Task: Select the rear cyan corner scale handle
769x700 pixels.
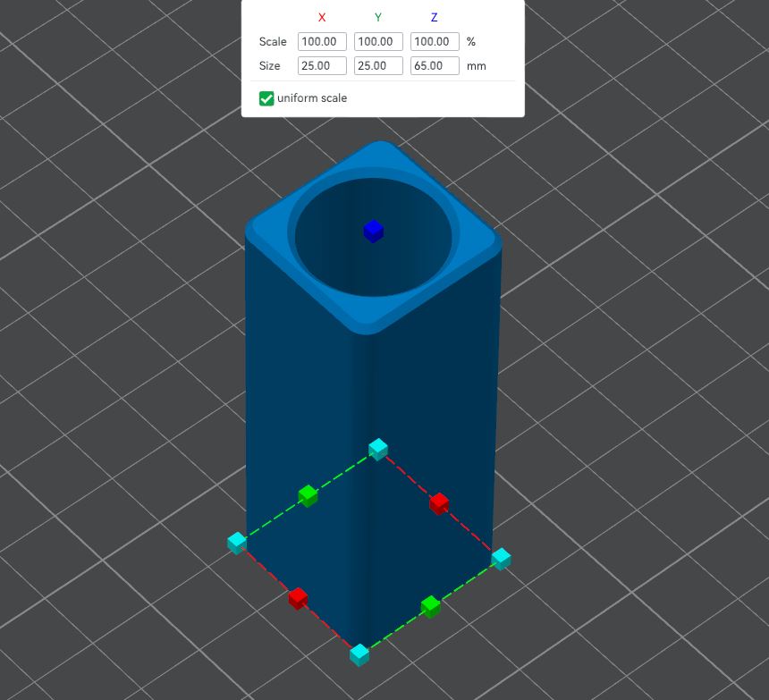Action: click(376, 446)
